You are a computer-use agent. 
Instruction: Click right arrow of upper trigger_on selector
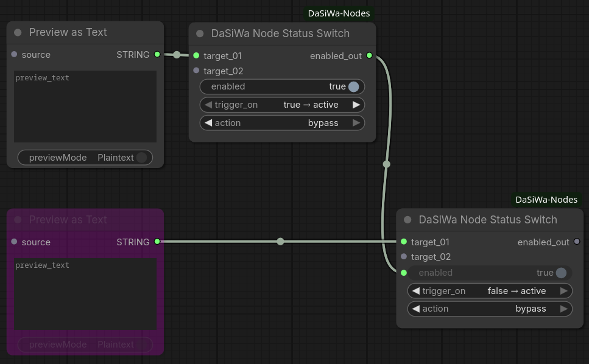(x=356, y=105)
